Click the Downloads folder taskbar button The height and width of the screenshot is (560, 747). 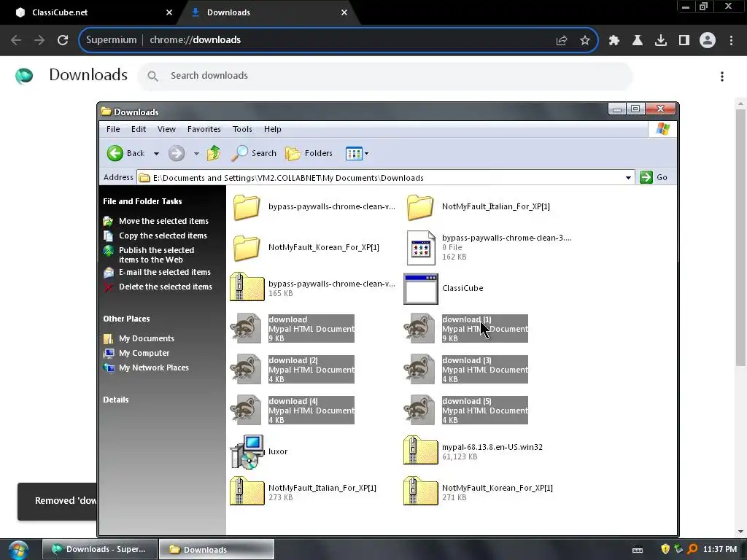point(216,550)
